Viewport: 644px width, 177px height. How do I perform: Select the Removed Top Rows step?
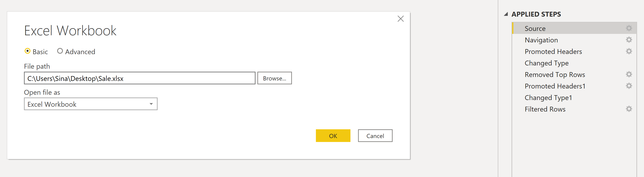(555, 74)
